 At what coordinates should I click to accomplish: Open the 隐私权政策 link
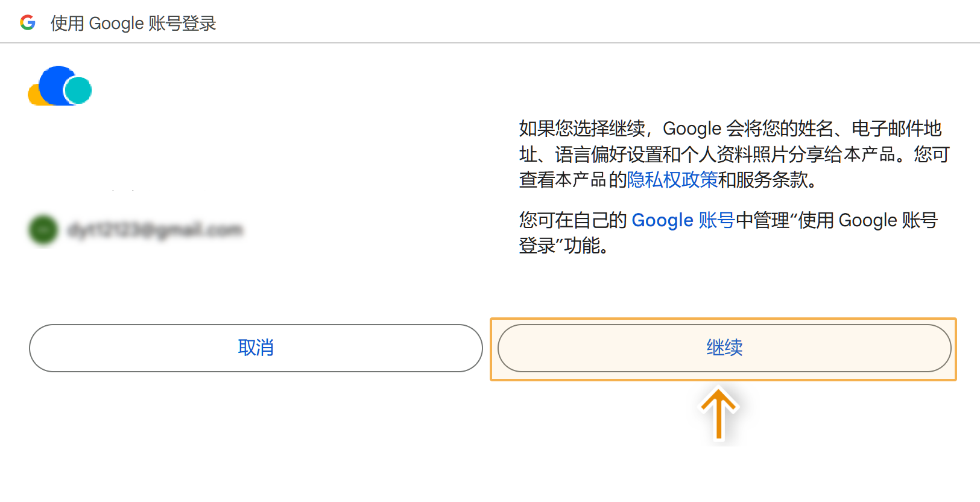click(672, 180)
